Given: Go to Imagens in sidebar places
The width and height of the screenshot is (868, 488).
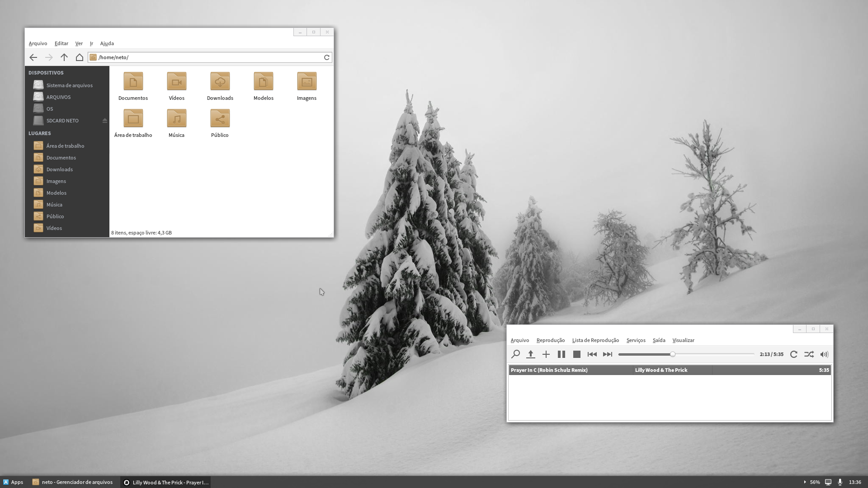Looking at the screenshot, I should pyautogui.click(x=67, y=181).
